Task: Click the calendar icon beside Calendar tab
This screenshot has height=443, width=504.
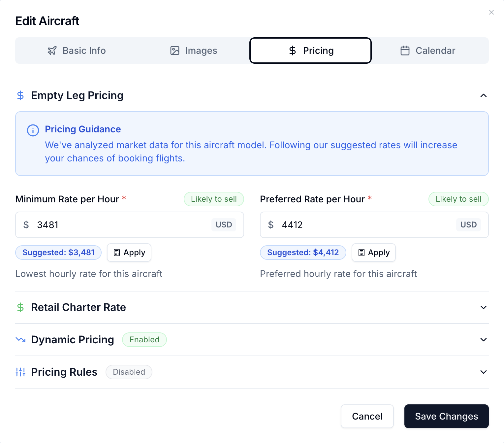Action: 405,51
